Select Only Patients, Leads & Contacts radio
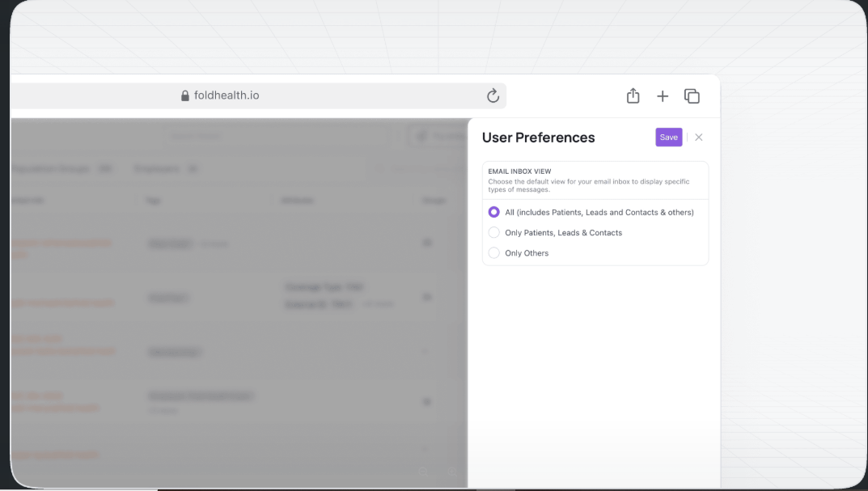Screen dimensions: 868x491 493,232
